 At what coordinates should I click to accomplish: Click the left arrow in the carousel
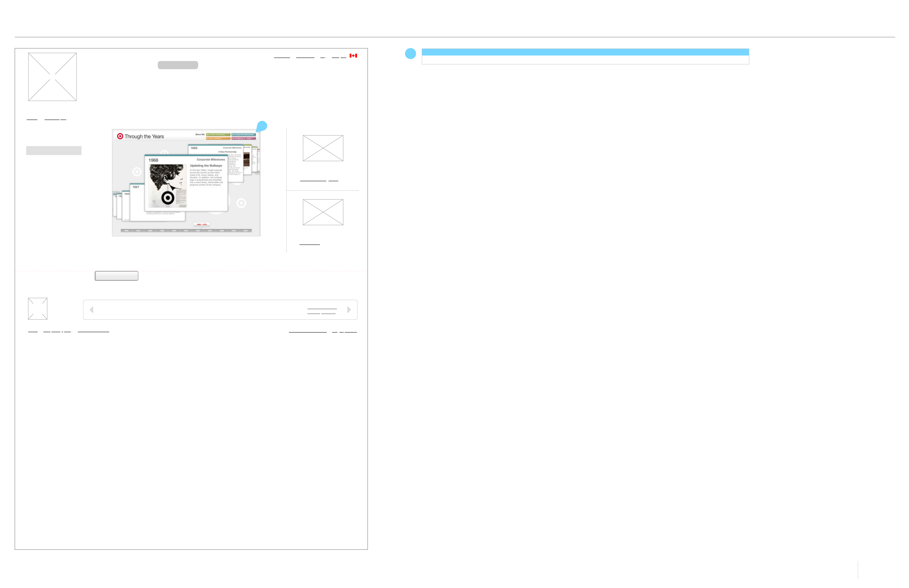[x=92, y=310]
